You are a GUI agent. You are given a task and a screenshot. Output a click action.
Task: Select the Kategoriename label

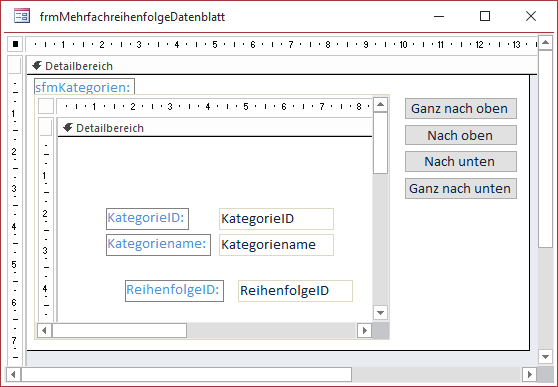click(x=158, y=245)
